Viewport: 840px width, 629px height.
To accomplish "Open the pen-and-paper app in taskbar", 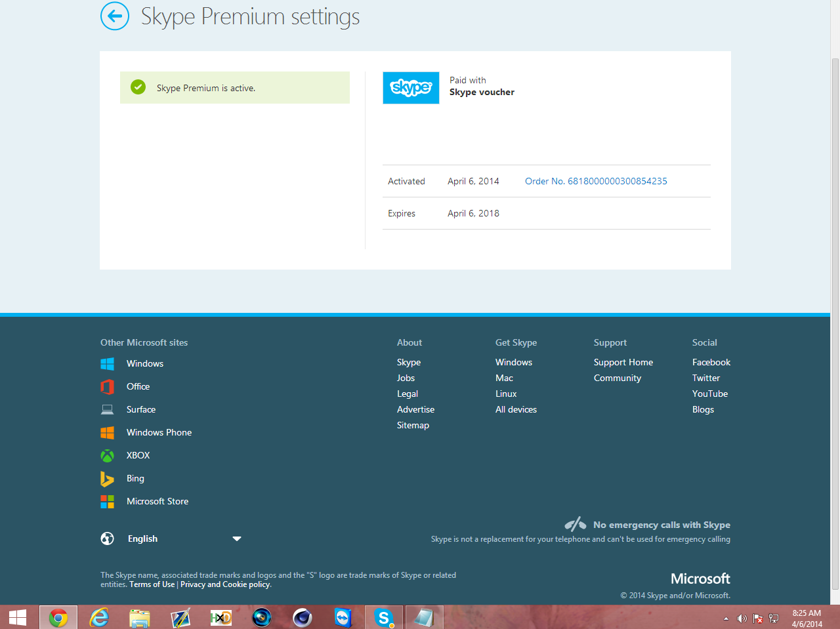I will (180, 617).
